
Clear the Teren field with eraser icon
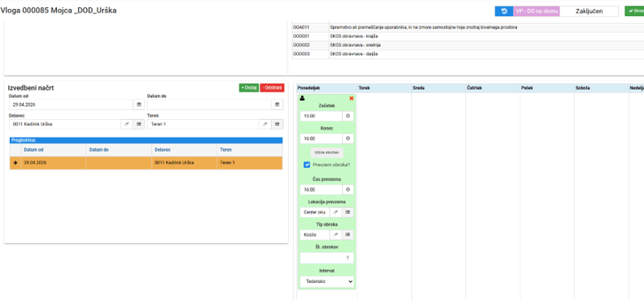[x=265, y=124]
